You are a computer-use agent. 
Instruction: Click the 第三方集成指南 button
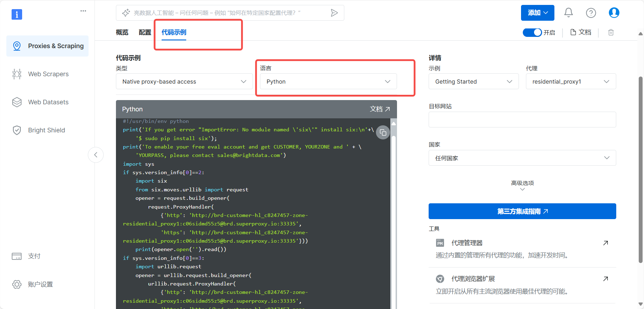(522, 211)
